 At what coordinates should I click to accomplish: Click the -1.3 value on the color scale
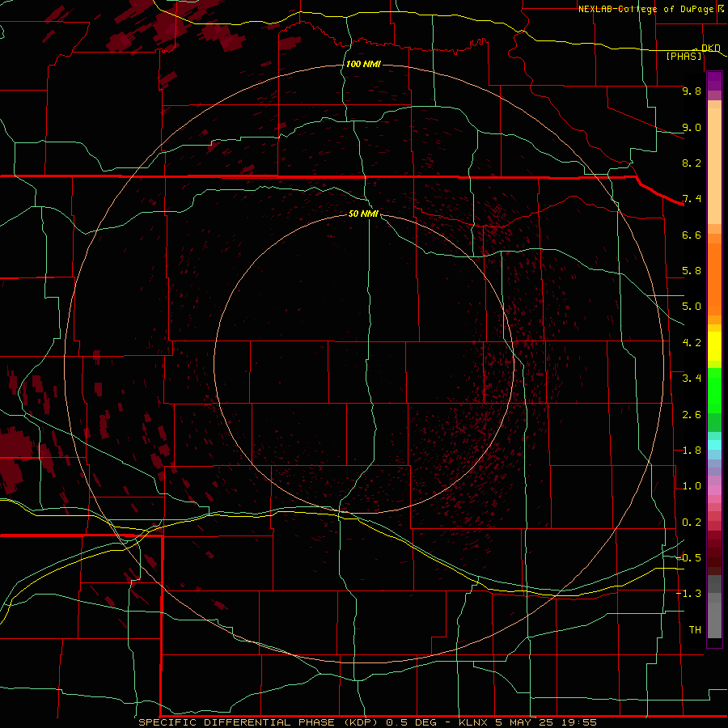click(x=689, y=594)
